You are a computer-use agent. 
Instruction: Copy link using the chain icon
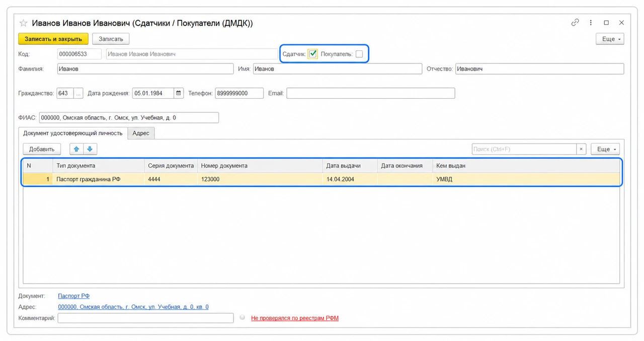coord(575,23)
